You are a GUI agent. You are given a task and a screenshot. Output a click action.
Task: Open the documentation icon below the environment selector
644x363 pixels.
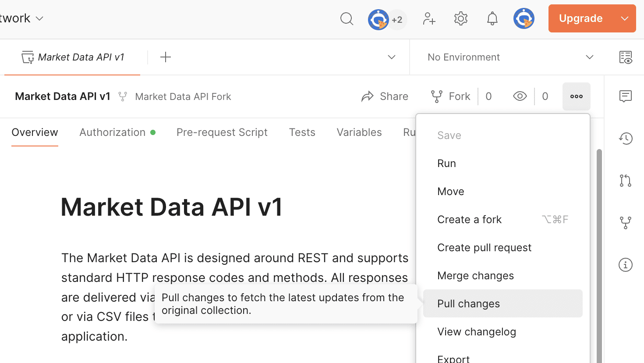(626, 57)
